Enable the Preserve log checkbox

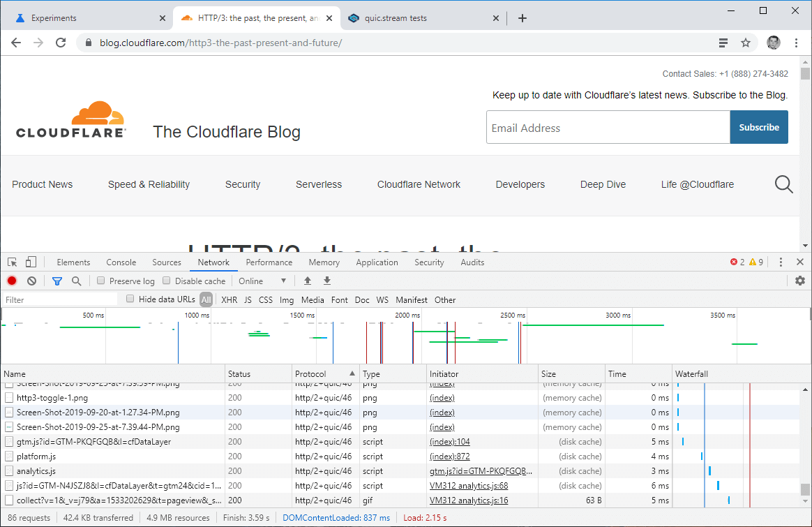coord(101,281)
